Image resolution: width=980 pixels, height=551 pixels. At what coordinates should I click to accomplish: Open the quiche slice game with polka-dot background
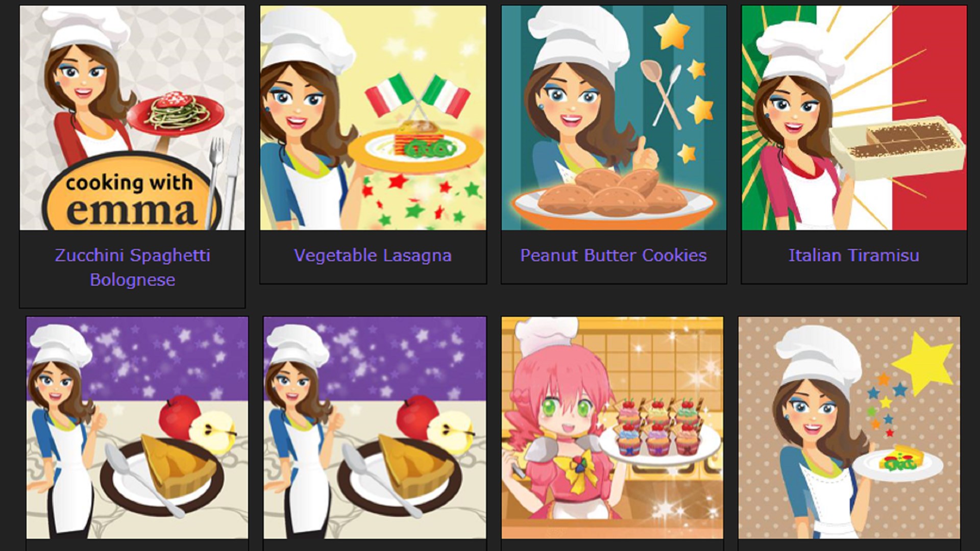coord(849,428)
